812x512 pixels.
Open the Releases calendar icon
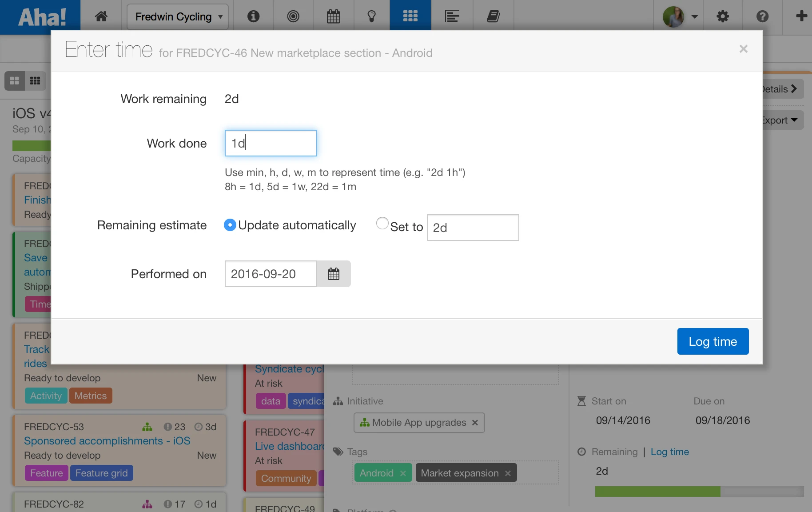333,16
